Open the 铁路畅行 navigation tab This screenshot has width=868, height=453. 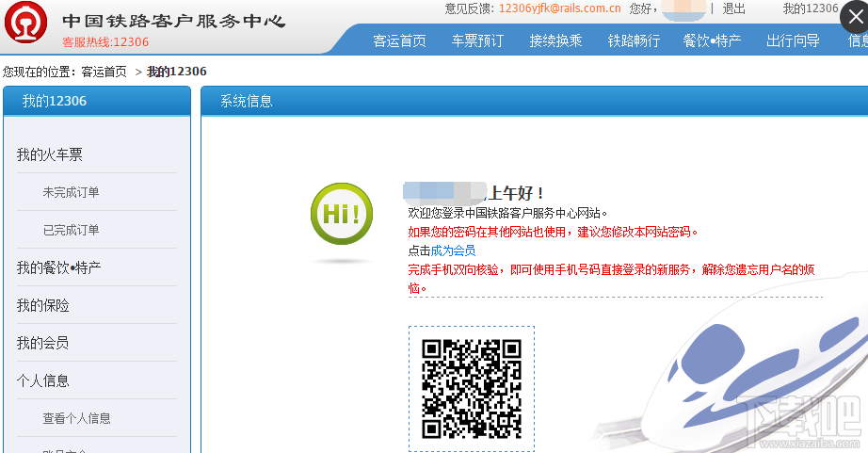click(x=634, y=41)
